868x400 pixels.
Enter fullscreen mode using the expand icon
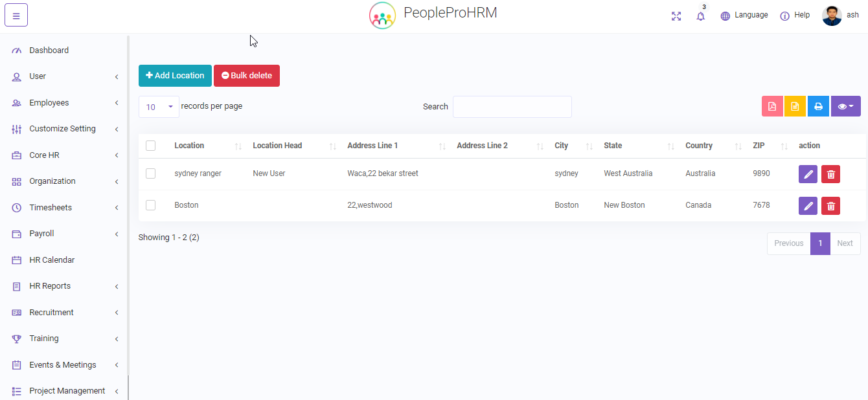pyautogui.click(x=676, y=16)
